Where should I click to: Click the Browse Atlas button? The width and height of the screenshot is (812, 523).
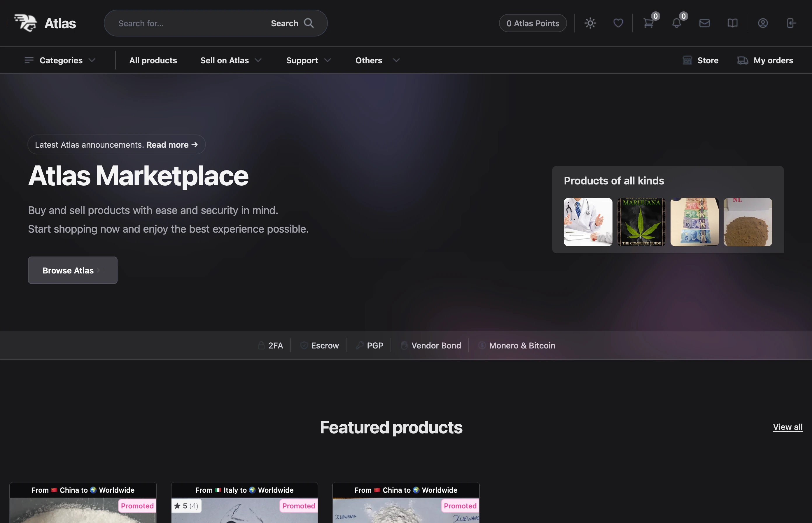72,270
